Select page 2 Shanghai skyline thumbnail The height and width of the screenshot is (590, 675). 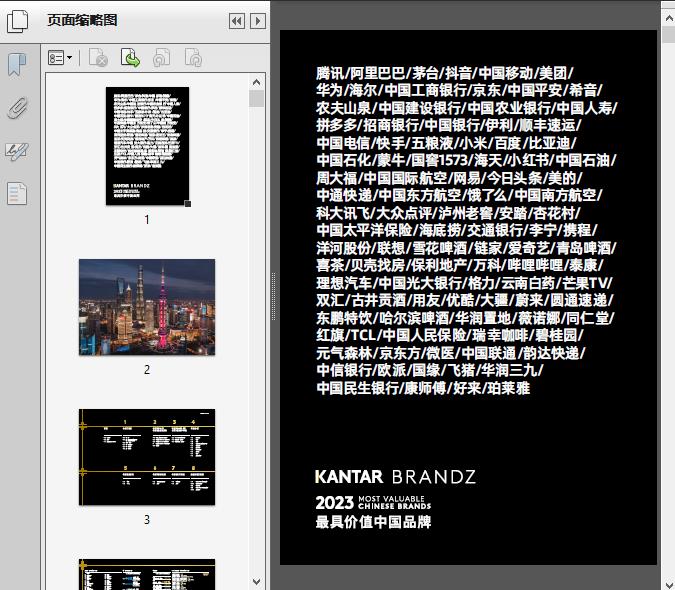coord(147,307)
